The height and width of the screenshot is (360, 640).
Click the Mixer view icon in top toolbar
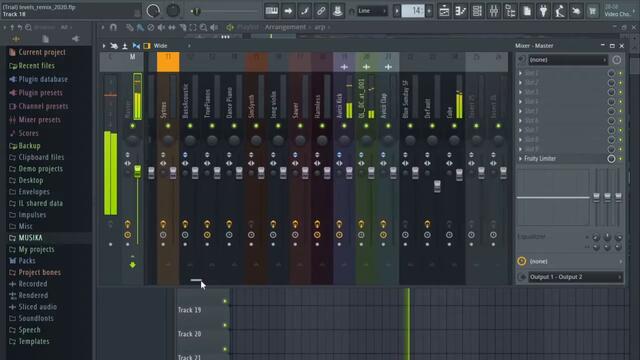tap(494, 11)
